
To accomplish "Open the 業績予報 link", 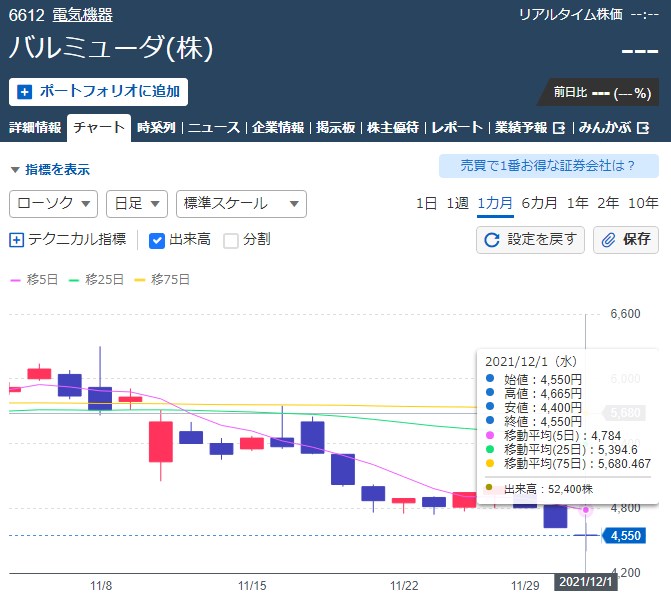I will [x=530, y=128].
